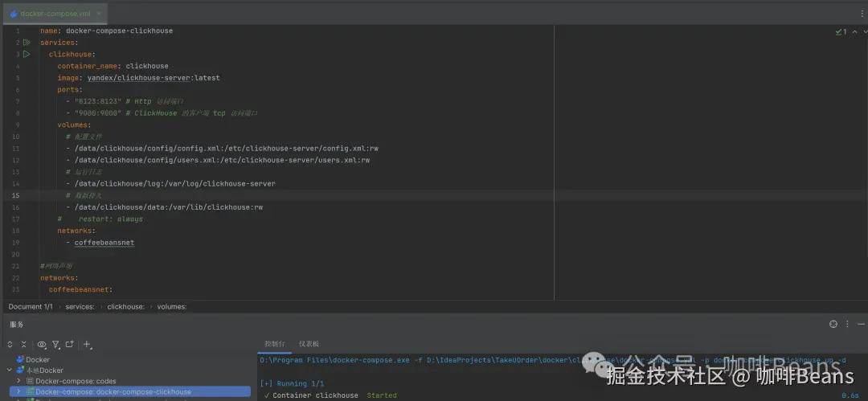868x401 pixels.
Task: Click the 服务 panel title
Action: [x=17, y=325]
